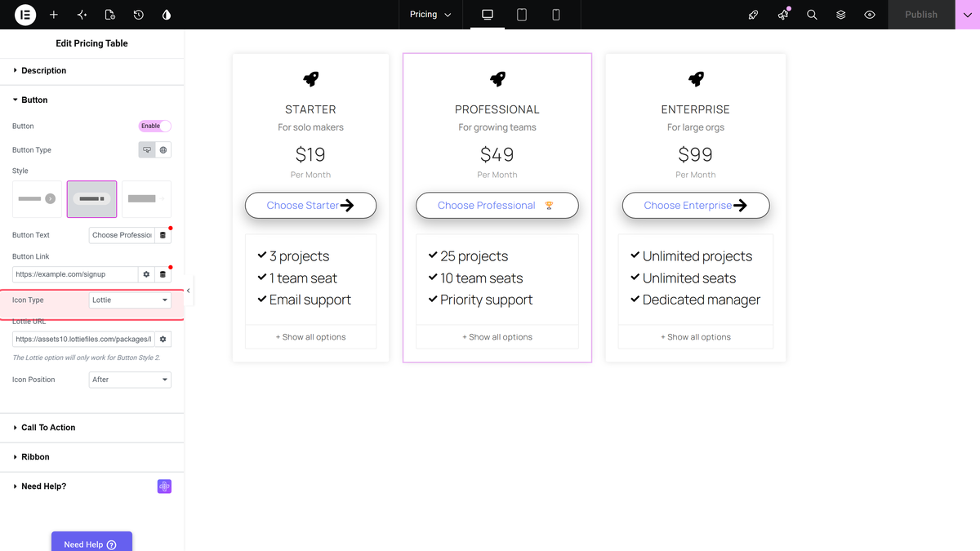
Task: Click the eye Preview Changes icon
Action: pyautogui.click(x=870, y=15)
